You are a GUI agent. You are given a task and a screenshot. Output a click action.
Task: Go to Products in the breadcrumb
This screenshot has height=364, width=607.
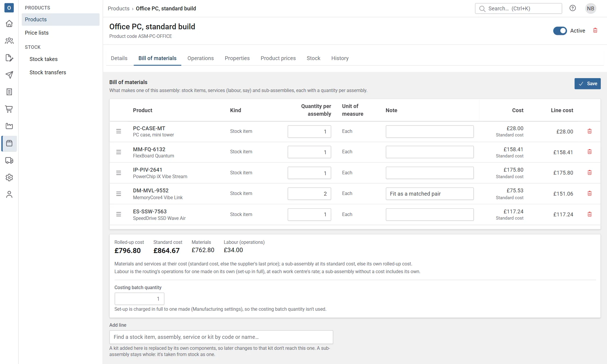[x=118, y=9]
